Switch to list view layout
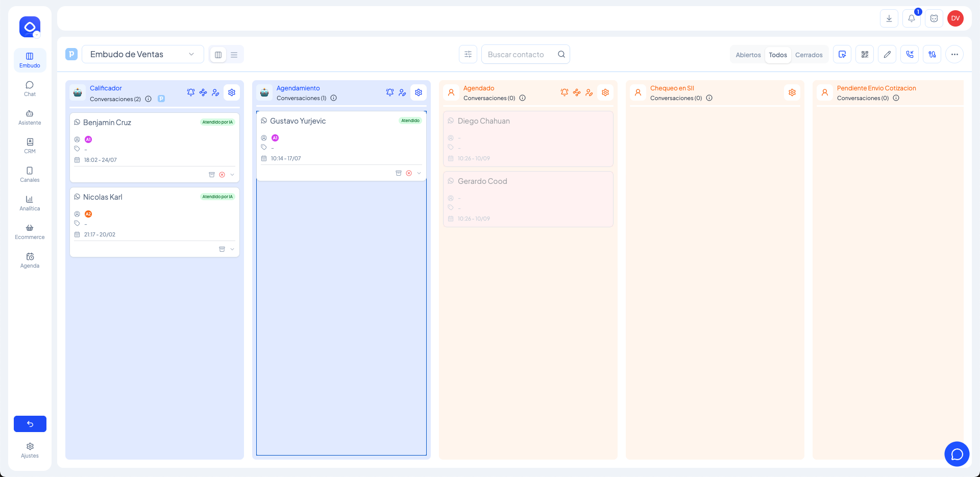This screenshot has height=477, width=980. pyautogui.click(x=234, y=55)
